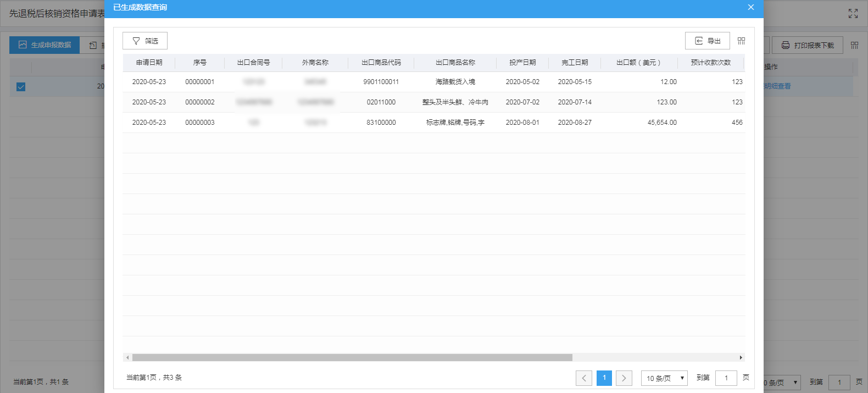The height and width of the screenshot is (393, 868).
Task: Open the 10 条/页 page size dropdown
Action: point(664,378)
